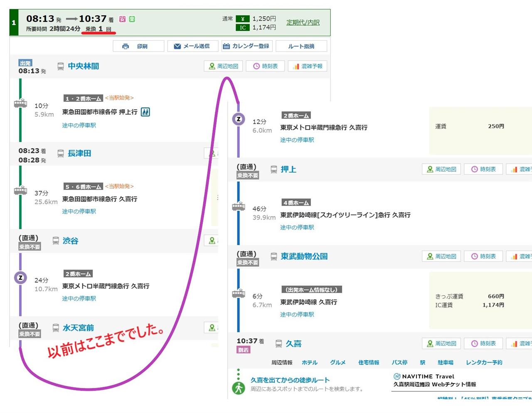Expand 途中の停車駅 under 東武伊勢崎線 スカイツリーライン急行
The width and height of the screenshot is (532, 413).
coord(297,227)
